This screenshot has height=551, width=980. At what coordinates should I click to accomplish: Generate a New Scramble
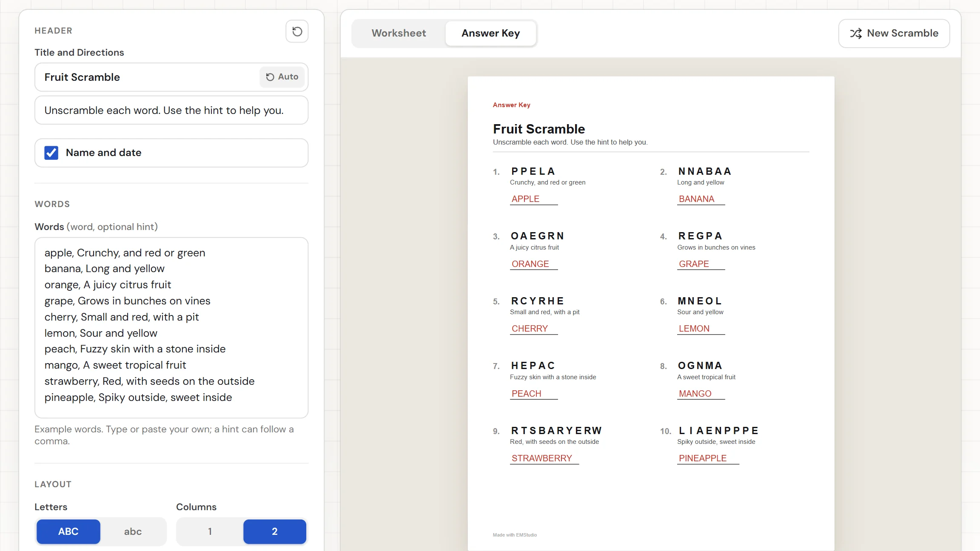tap(894, 34)
